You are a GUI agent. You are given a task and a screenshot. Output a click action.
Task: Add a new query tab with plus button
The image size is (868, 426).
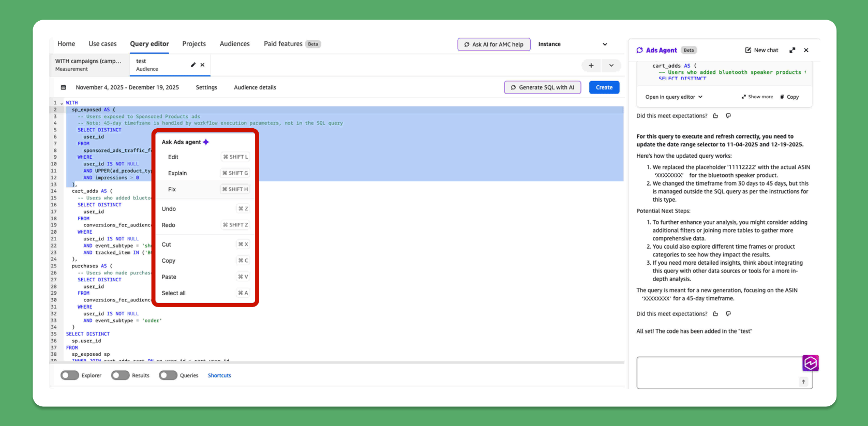[591, 66]
